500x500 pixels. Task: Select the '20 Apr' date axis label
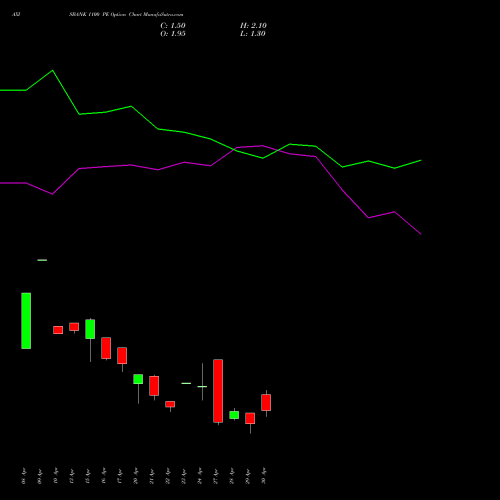(x=135, y=476)
